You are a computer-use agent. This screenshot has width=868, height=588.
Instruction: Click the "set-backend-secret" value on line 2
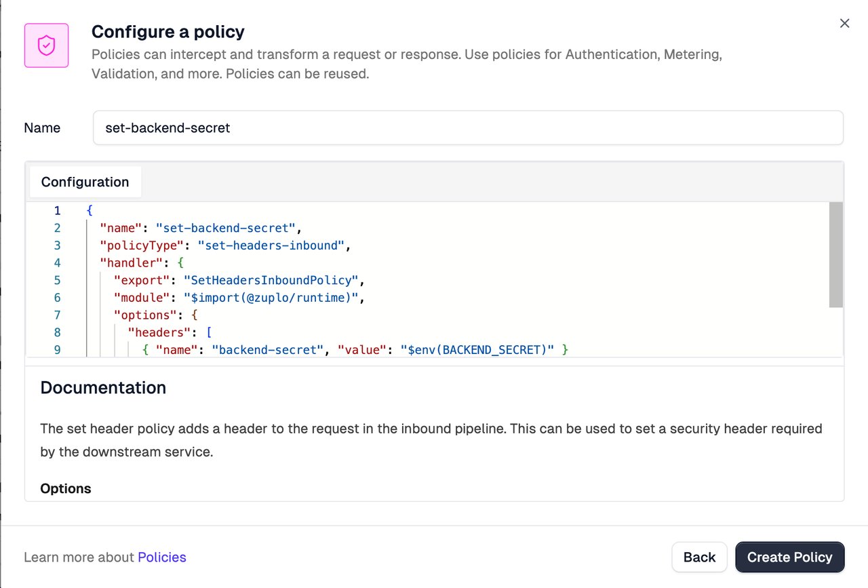tap(225, 228)
